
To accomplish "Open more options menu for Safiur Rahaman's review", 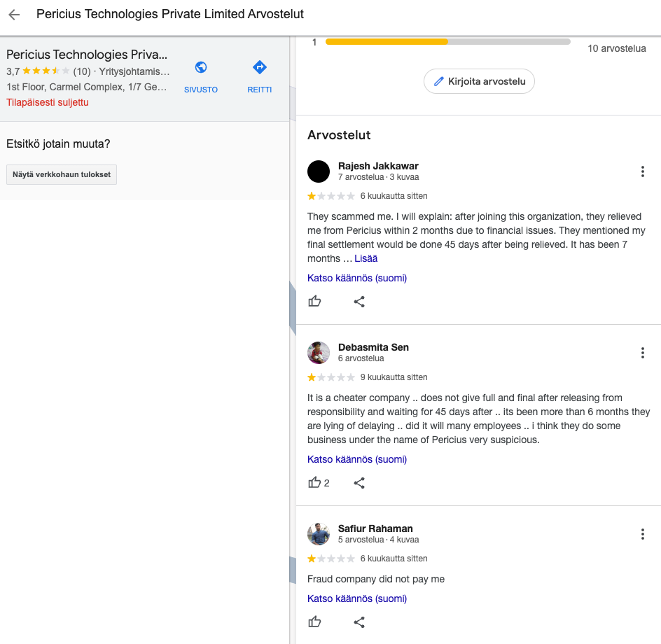I will (643, 534).
